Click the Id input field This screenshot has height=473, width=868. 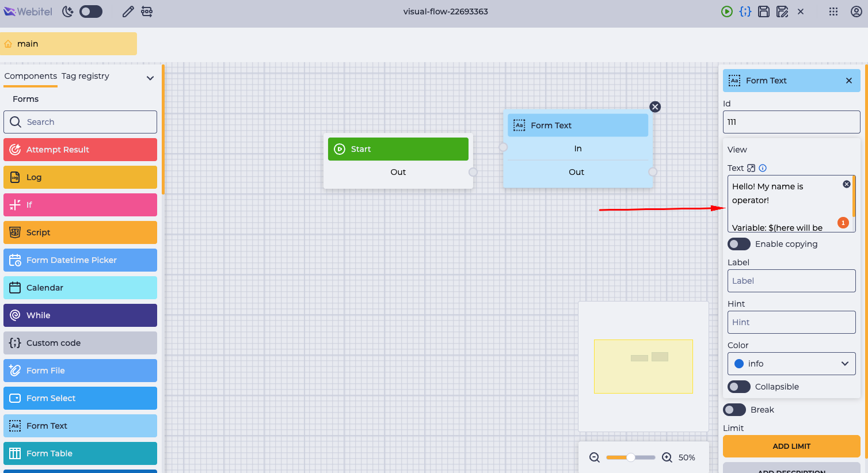tap(791, 122)
